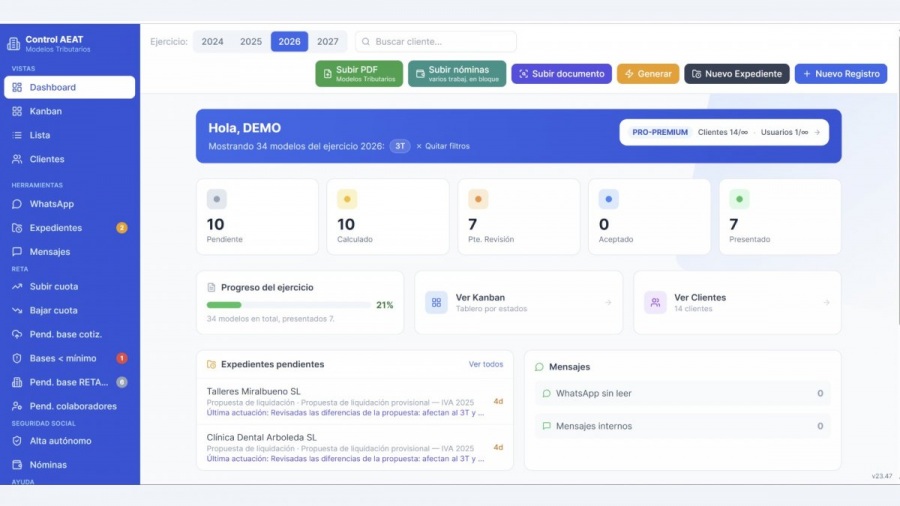Open Mensajes internos row
Image resolution: width=900 pixels, height=506 pixels.
682,426
